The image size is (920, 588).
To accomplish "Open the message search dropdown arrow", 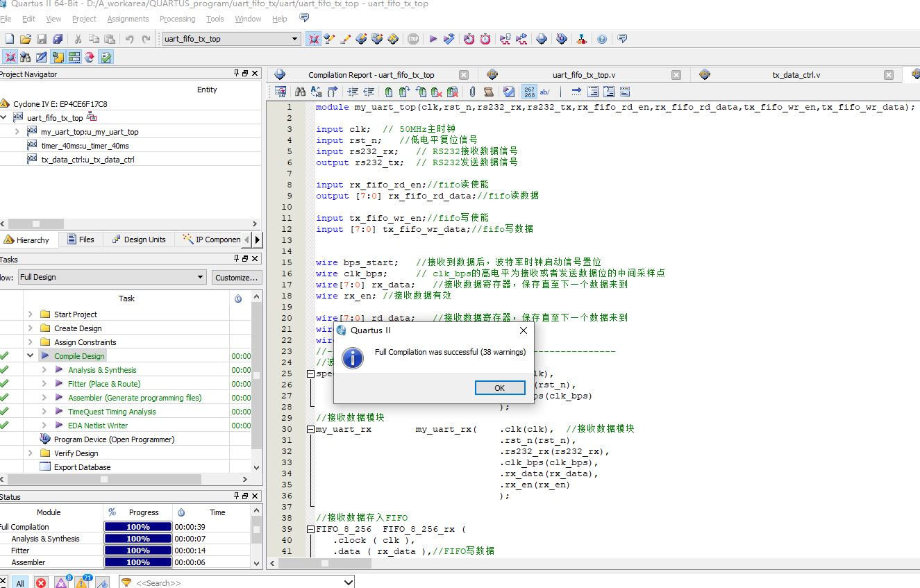I will click(349, 583).
